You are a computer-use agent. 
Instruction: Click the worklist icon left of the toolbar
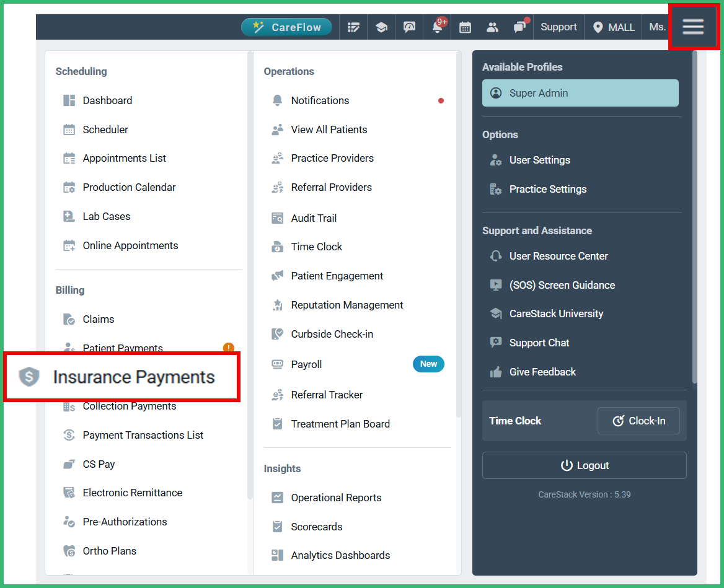pyautogui.click(x=353, y=27)
